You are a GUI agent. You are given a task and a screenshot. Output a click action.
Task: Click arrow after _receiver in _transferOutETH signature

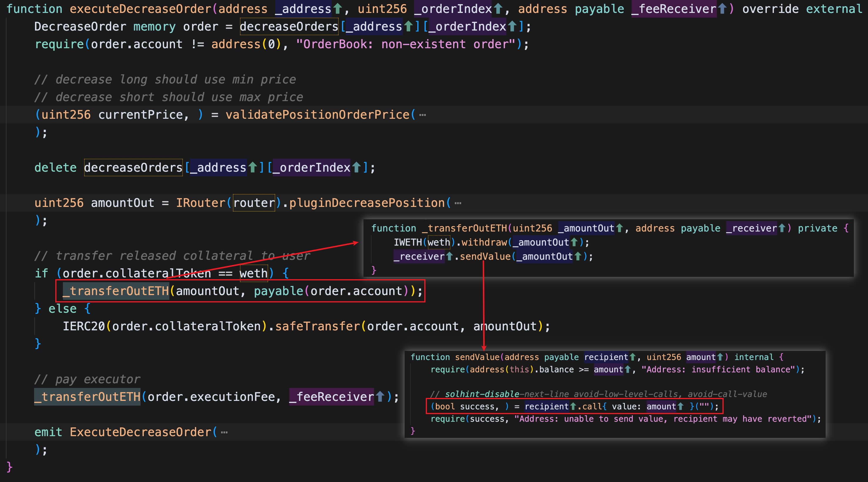pos(782,228)
